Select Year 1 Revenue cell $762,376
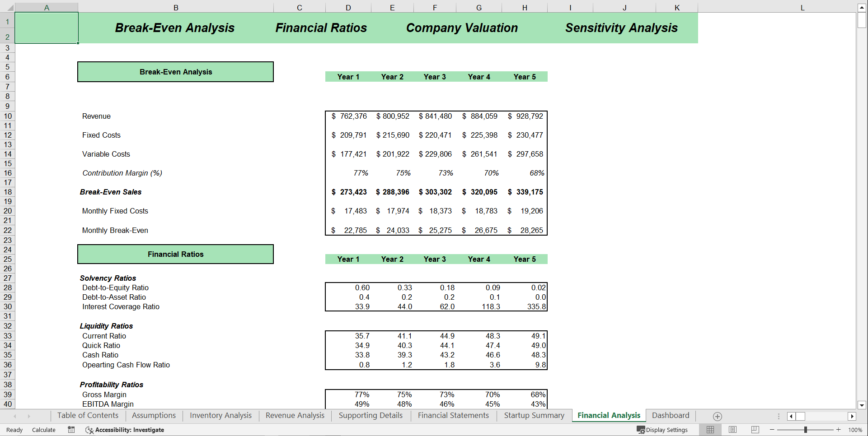868x436 pixels. click(348, 116)
